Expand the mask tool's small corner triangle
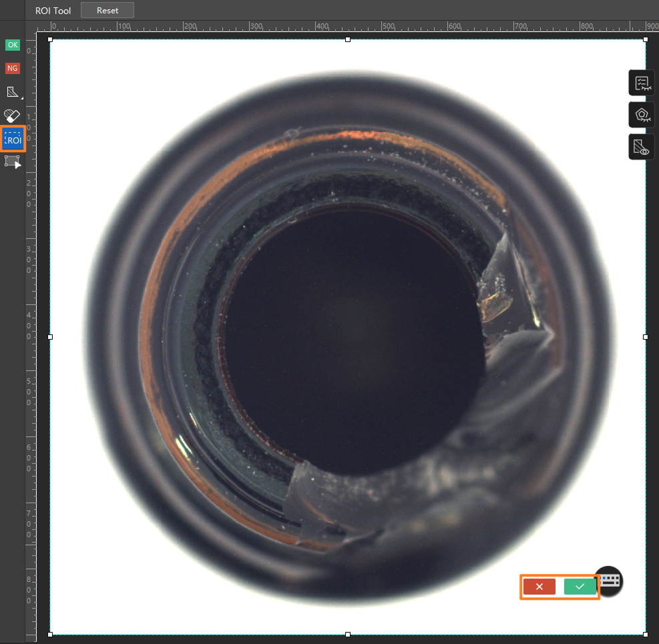This screenshot has width=659, height=644. point(21,98)
